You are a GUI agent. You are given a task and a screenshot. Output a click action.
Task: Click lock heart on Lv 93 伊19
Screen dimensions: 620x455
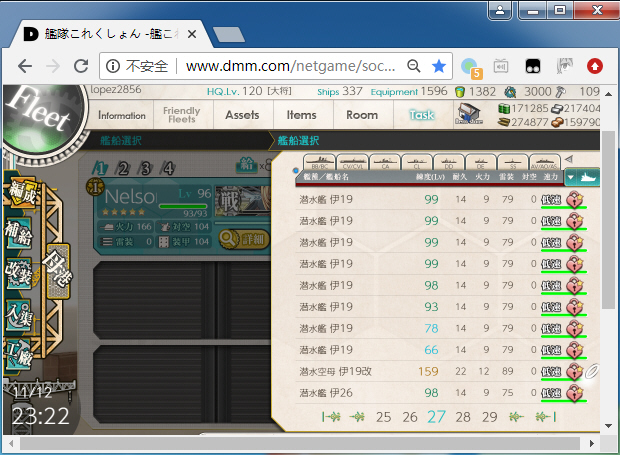click(x=575, y=307)
